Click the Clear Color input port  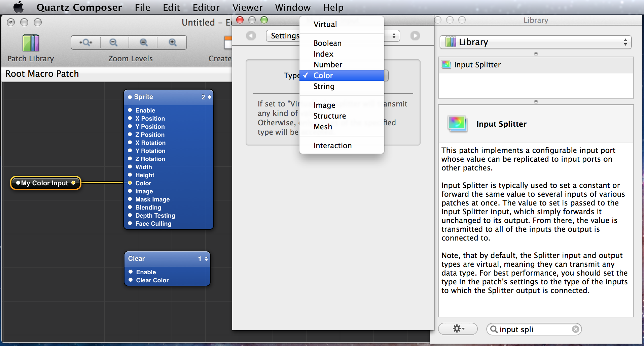131,280
